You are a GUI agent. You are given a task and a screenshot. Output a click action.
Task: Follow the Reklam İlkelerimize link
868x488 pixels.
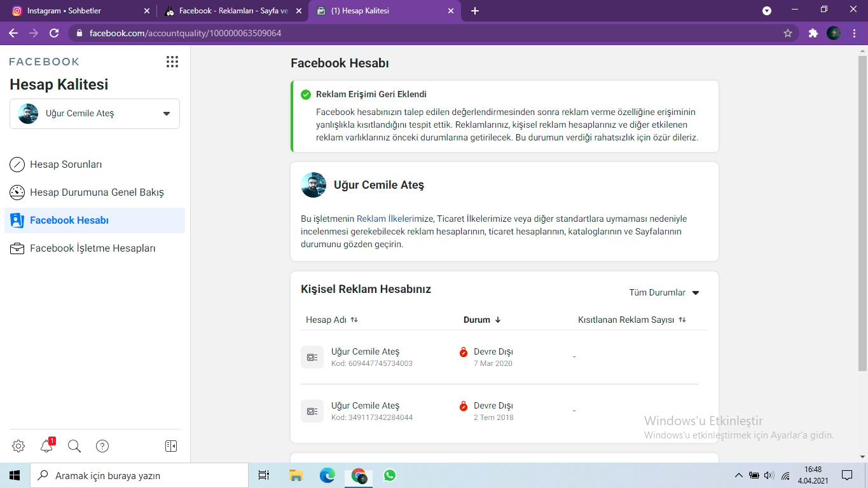(396, 219)
